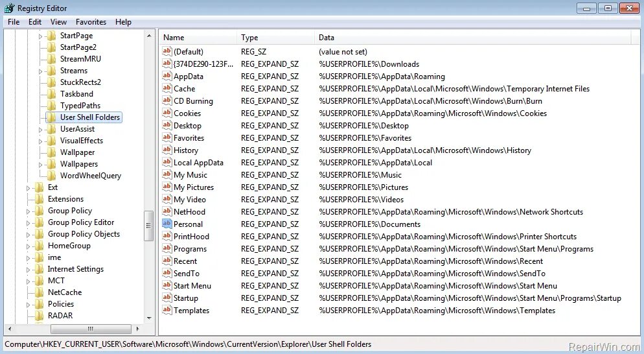Expand the Ext key
Image resolution: width=644 pixels, height=354 pixels.
click(28, 188)
